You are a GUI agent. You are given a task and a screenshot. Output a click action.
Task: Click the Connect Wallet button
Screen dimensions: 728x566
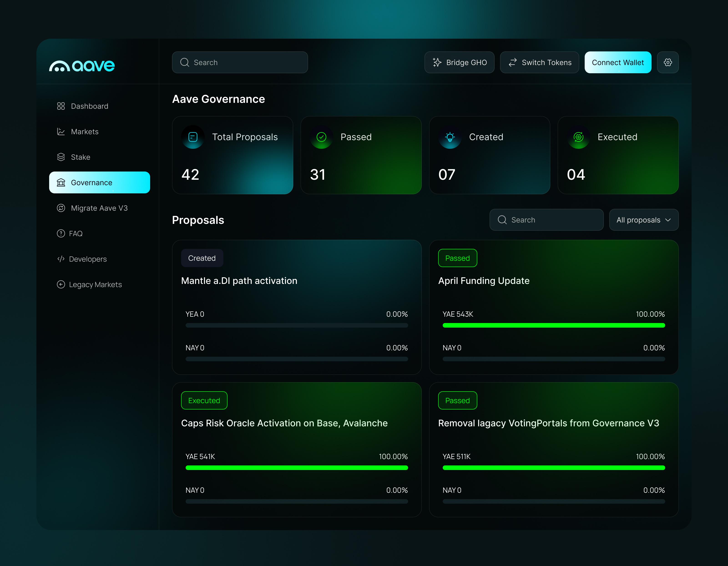click(617, 62)
